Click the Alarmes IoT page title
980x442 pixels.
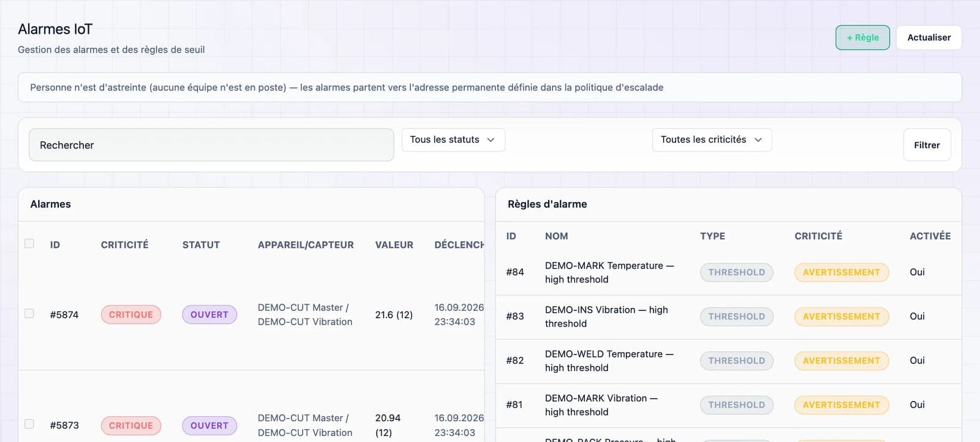(55, 29)
